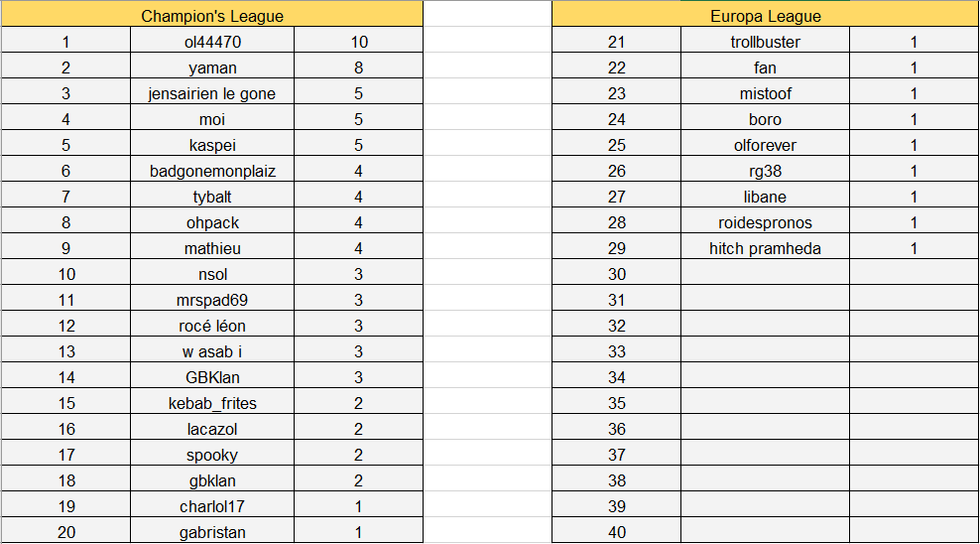This screenshot has height=544, width=980.
Task: Select the empty name cell beside rank 30
Action: coord(765,274)
